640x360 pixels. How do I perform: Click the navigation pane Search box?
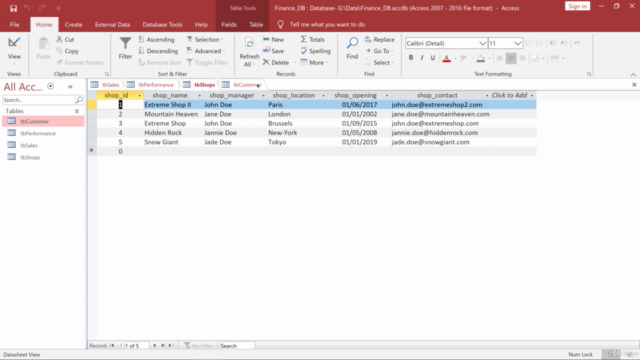pos(39,100)
